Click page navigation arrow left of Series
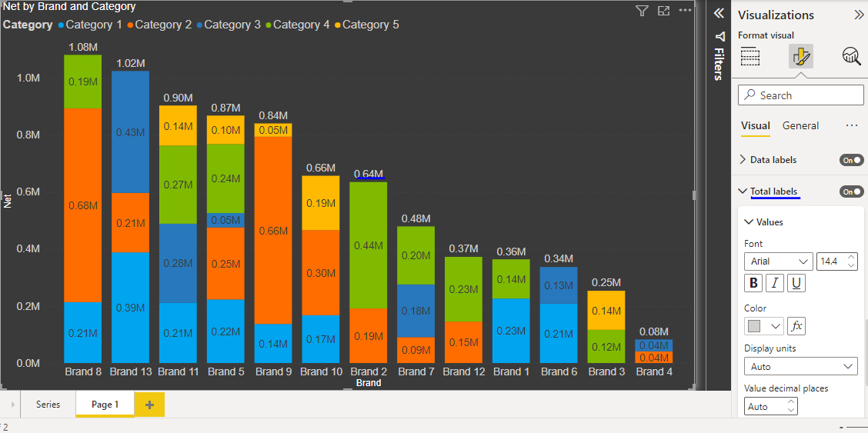 tap(13, 405)
